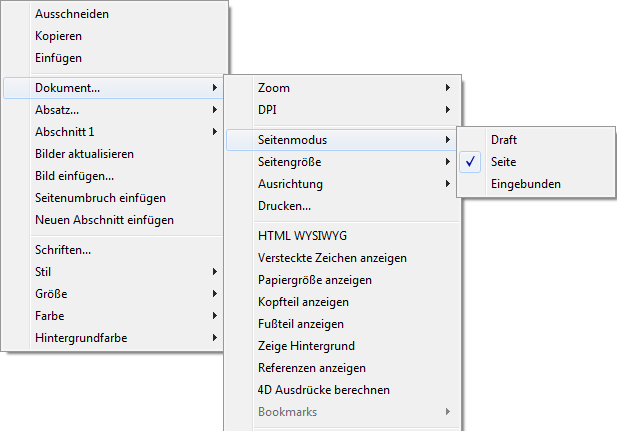Expand the Zoom submenu
617x431 pixels.
point(274,88)
